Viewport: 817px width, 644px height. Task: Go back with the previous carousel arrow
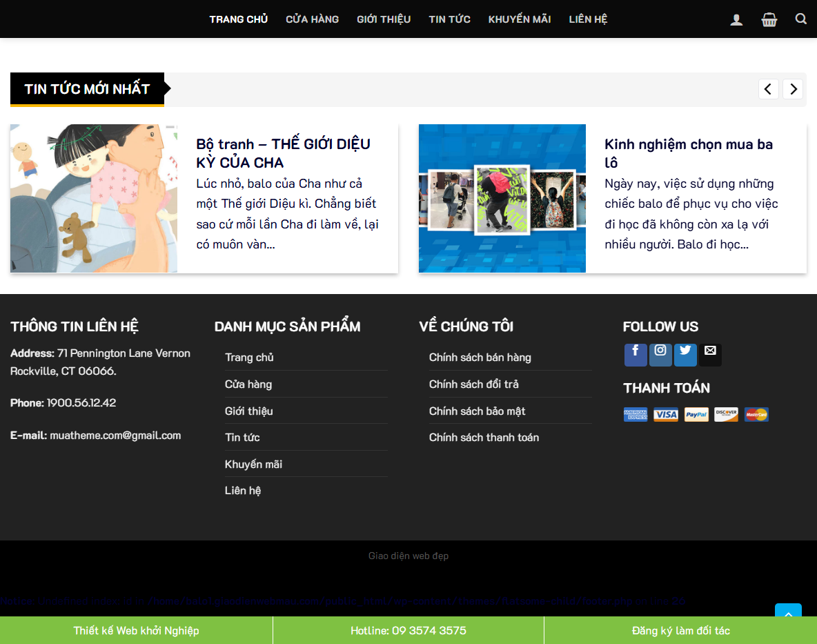(x=768, y=88)
